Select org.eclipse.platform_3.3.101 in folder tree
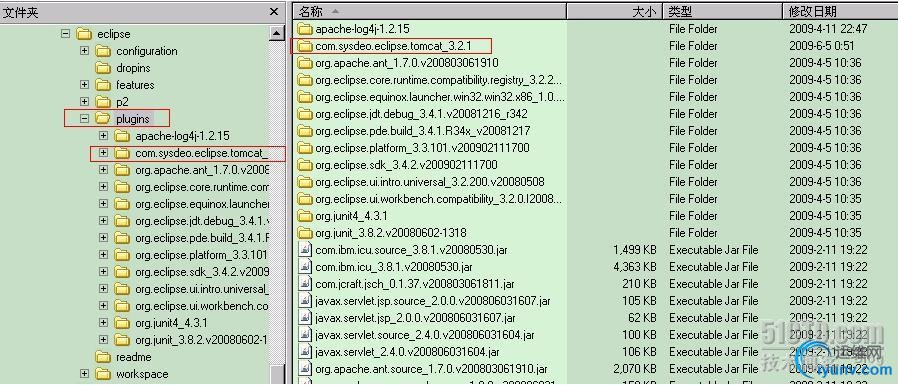This screenshot has height=386, width=898. [x=202, y=255]
